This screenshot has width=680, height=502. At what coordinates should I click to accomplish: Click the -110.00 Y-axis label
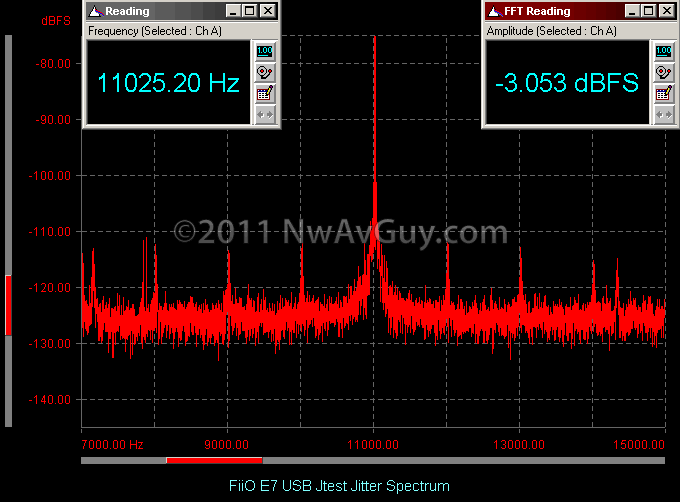(49, 231)
